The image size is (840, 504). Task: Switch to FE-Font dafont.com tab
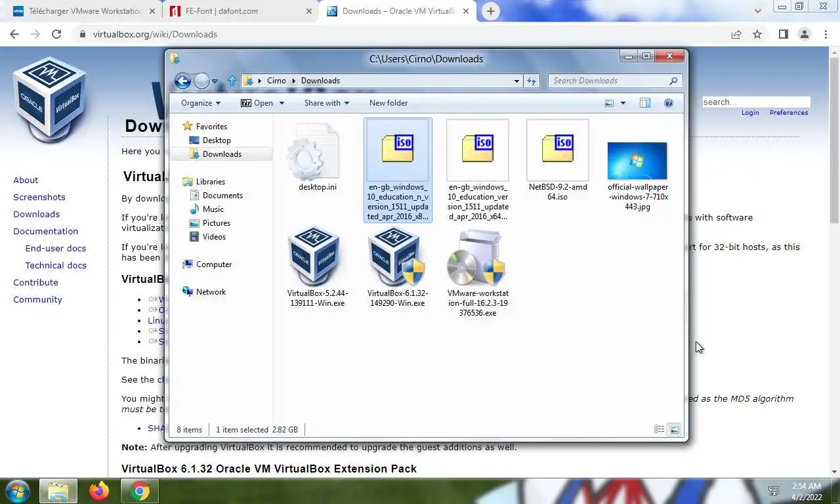[x=241, y=11]
